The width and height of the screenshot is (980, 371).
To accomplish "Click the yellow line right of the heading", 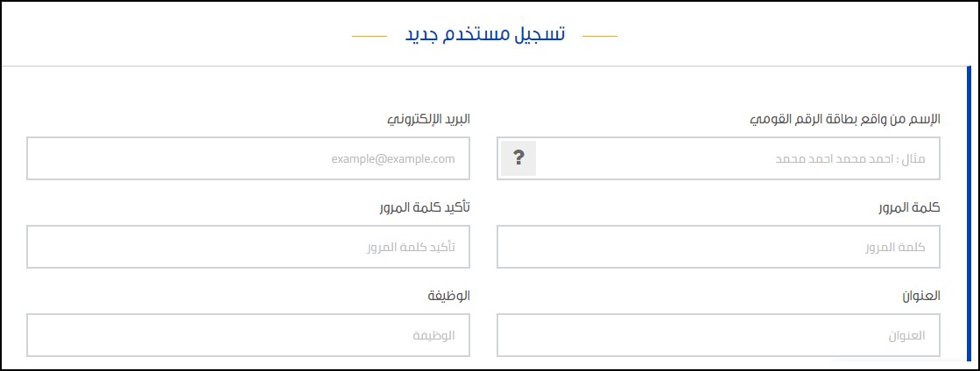I will click(600, 37).
